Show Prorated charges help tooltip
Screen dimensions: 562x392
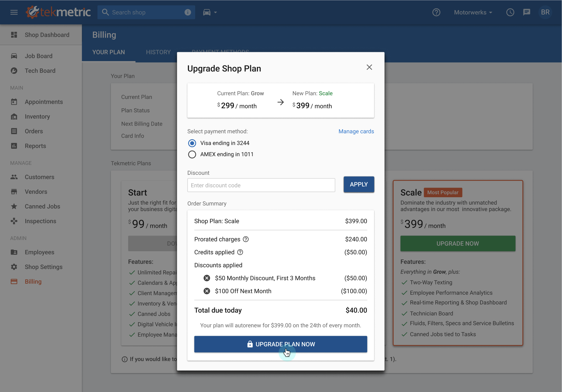[x=246, y=239]
